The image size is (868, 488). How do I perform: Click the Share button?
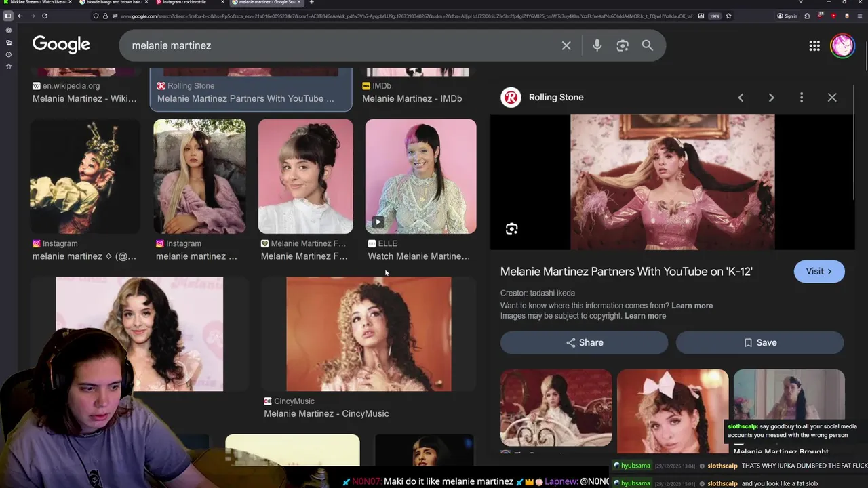tap(584, 342)
